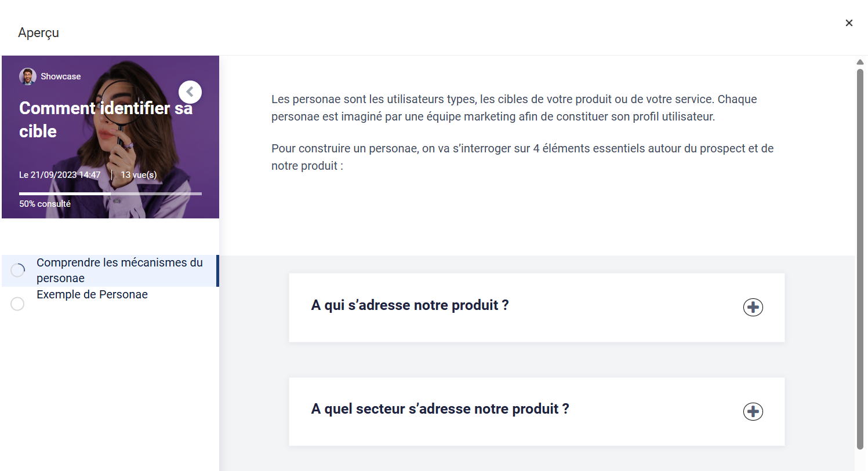The image size is (868, 471).
Task: Collapse the sidebar with the chevron button
Action: tap(190, 92)
